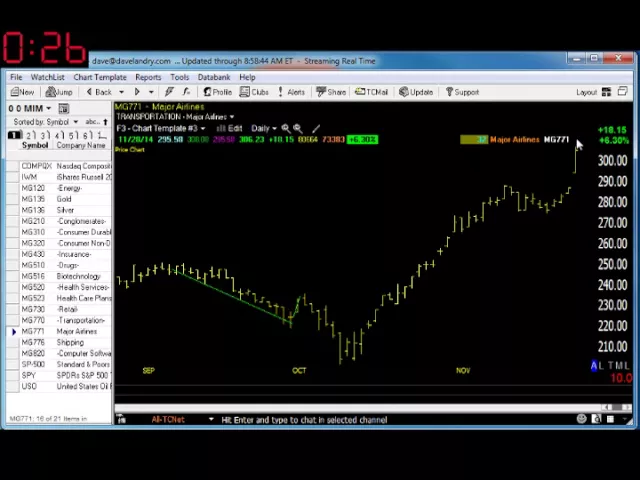
Task: Go forward with the right arrow
Action: click(137, 92)
